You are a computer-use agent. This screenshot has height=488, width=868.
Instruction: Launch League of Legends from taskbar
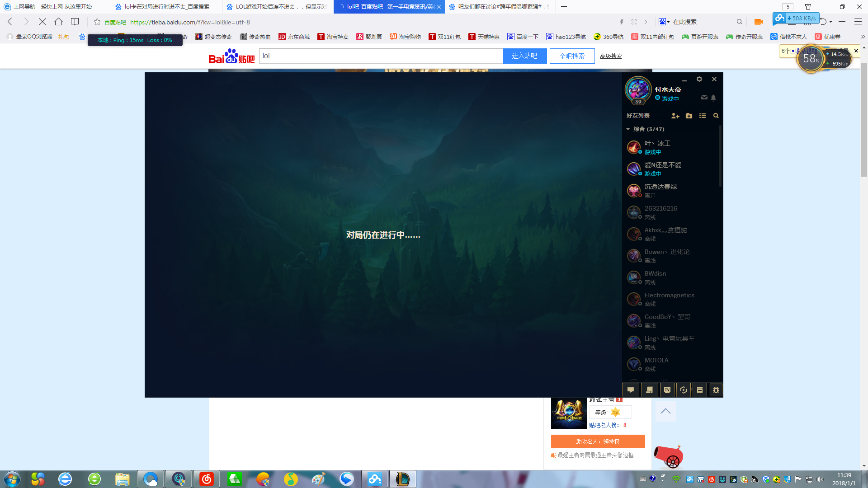pyautogui.click(x=402, y=479)
